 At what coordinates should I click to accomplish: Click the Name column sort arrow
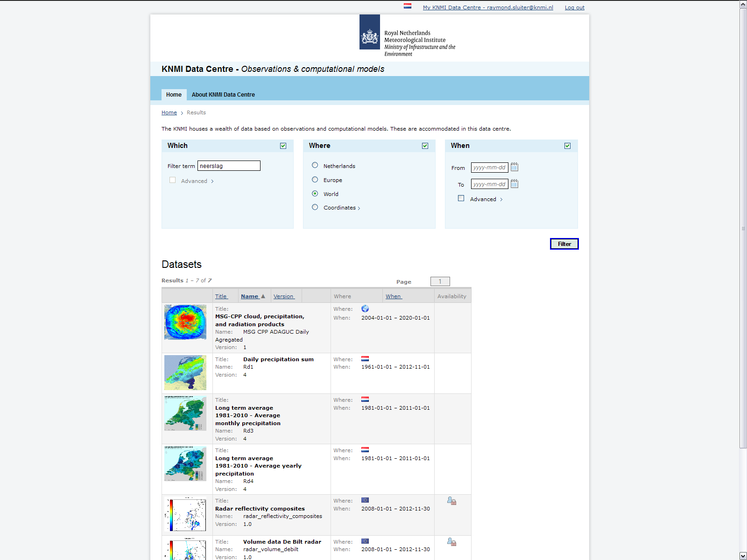click(263, 296)
